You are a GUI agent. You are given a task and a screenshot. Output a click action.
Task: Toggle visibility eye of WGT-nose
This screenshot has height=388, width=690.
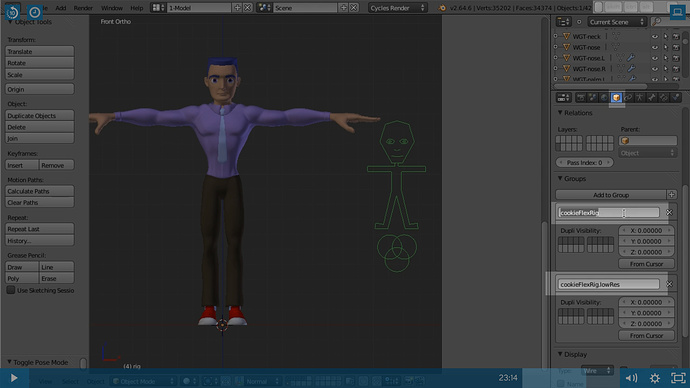(x=655, y=47)
